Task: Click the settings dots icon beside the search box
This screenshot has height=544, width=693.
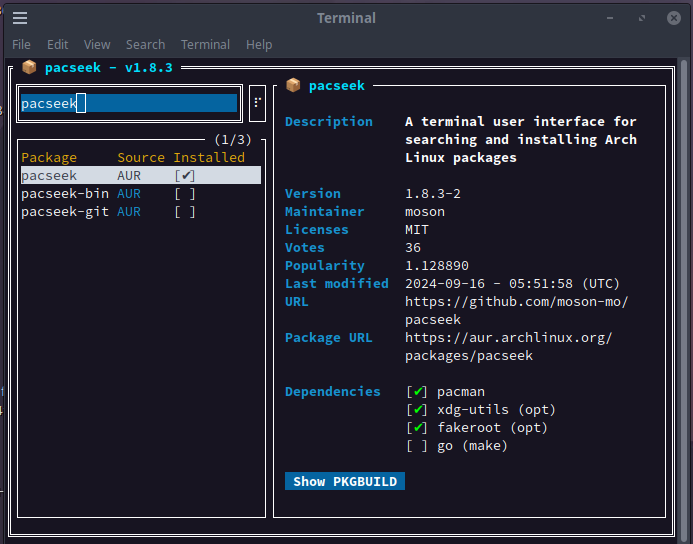Action: tap(257, 103)
